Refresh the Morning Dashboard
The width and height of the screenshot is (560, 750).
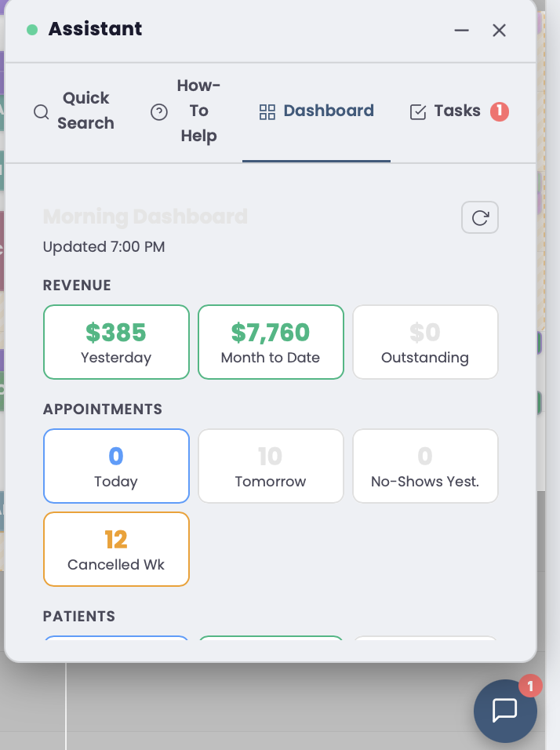pyautogui.click(x=479, y=217)
